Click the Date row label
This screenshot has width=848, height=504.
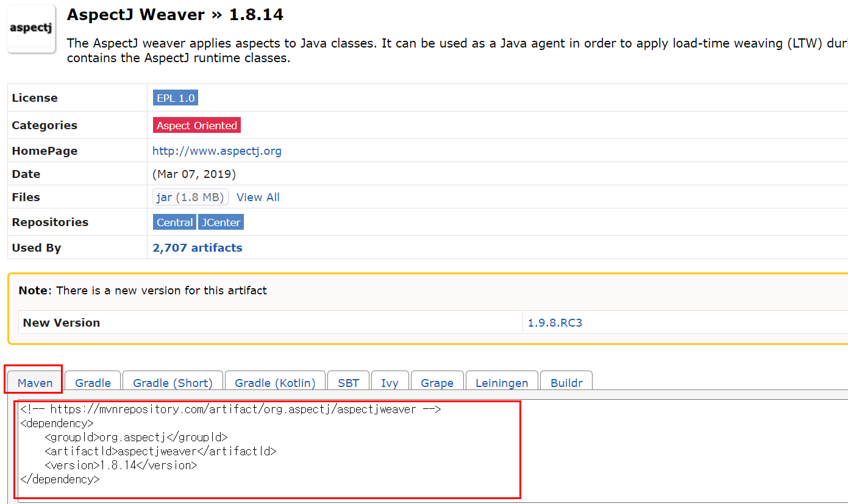pos(26,174)
